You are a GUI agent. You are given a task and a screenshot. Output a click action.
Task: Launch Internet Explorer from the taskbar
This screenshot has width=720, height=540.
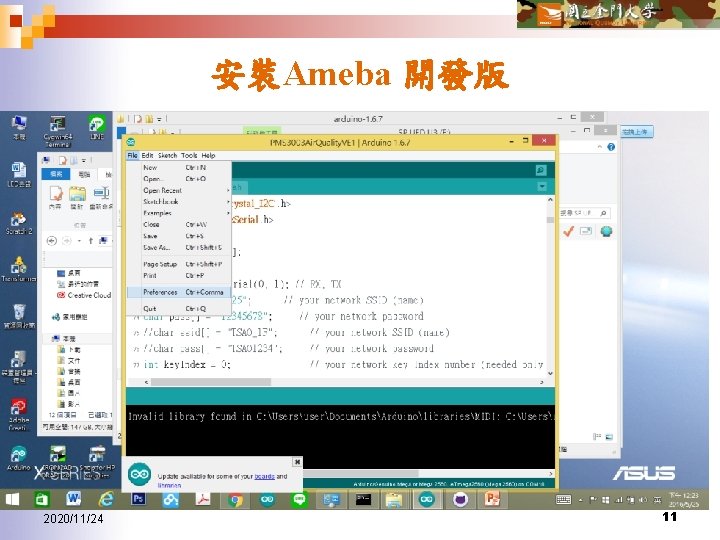pos(107,499)
